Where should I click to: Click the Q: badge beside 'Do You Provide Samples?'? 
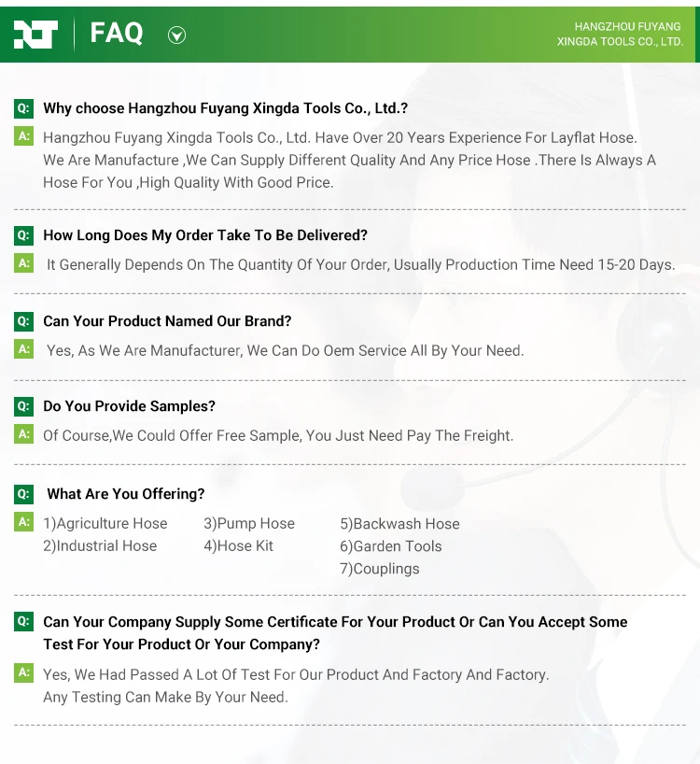(x=23, y=406)
